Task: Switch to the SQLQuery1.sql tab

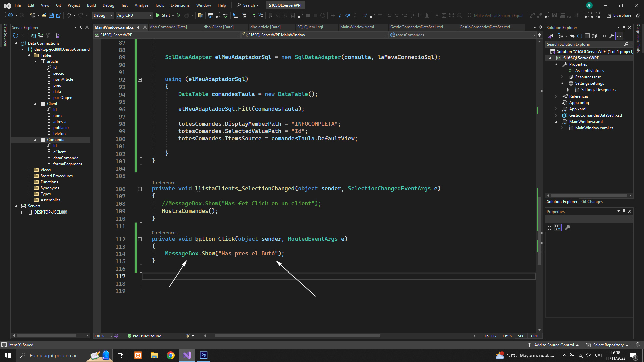Action: (x=310, y=27)
